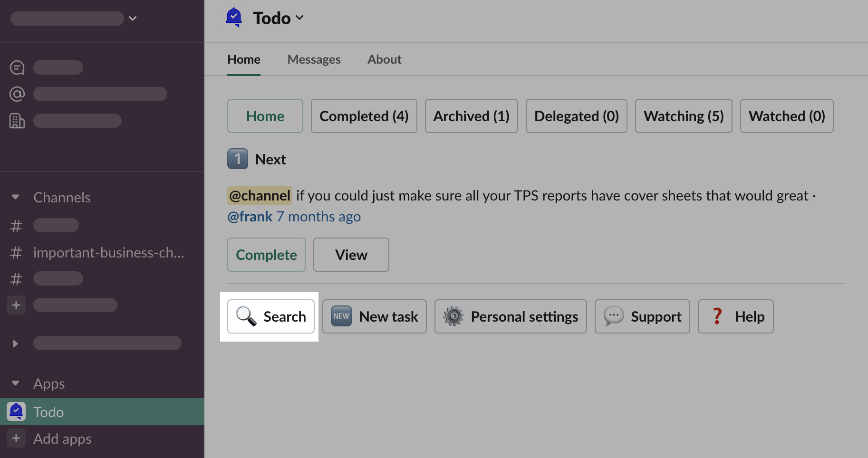The width and height of the screenshot is (868, 458).
Task: Switch to the About tab
Action: [x=384, y=59]
